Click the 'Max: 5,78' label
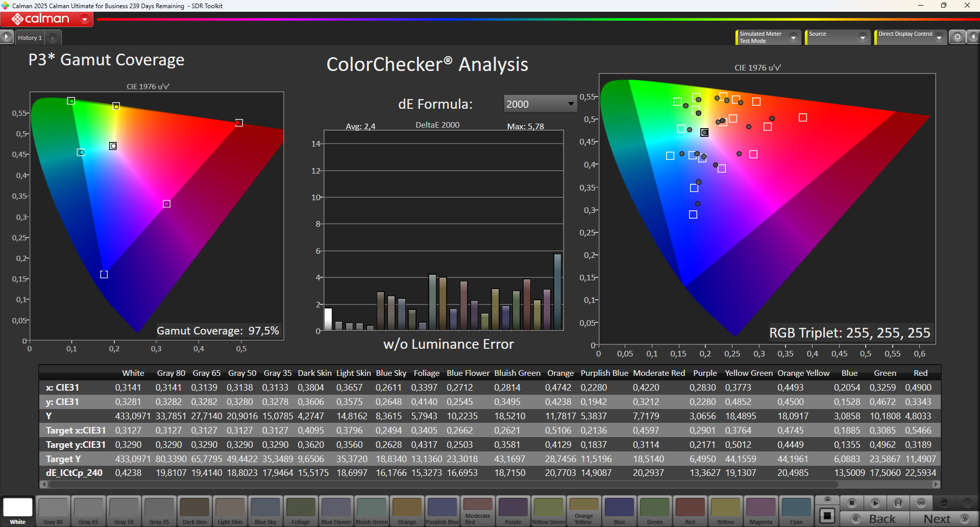The height and width of the screenshot is (527, 980). [525, 126]
